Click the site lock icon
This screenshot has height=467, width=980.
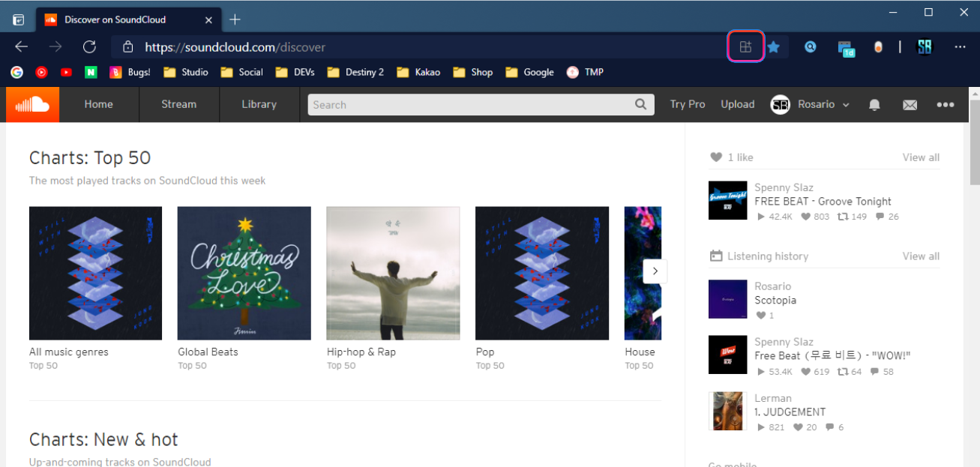[128, 46]
